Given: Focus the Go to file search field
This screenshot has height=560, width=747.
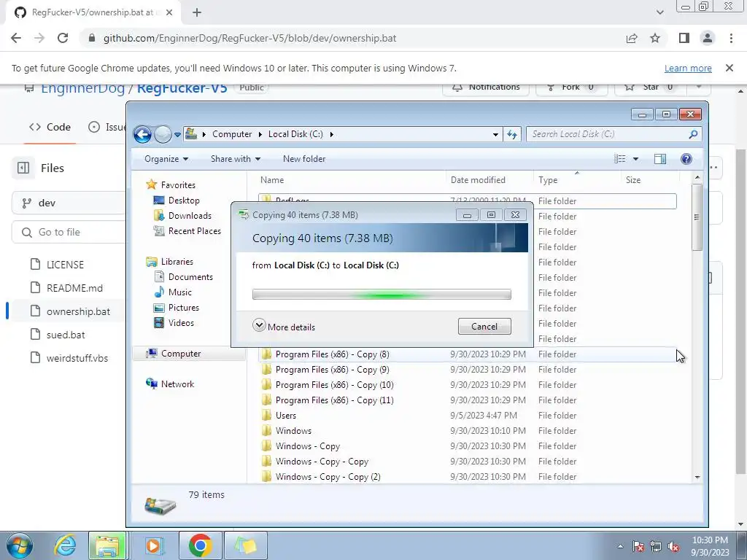Looking at the screenshot, I should click(69, 232).
